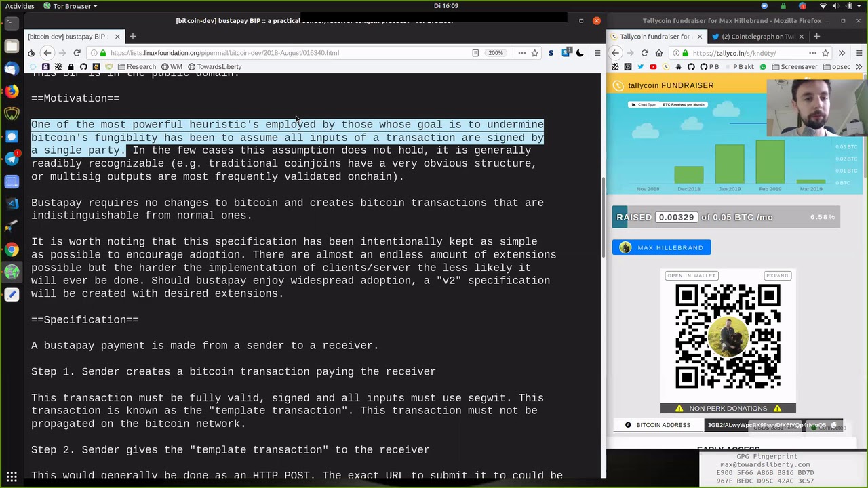
Task: Open a new tab in Firefox
Action: pos(816,37)
